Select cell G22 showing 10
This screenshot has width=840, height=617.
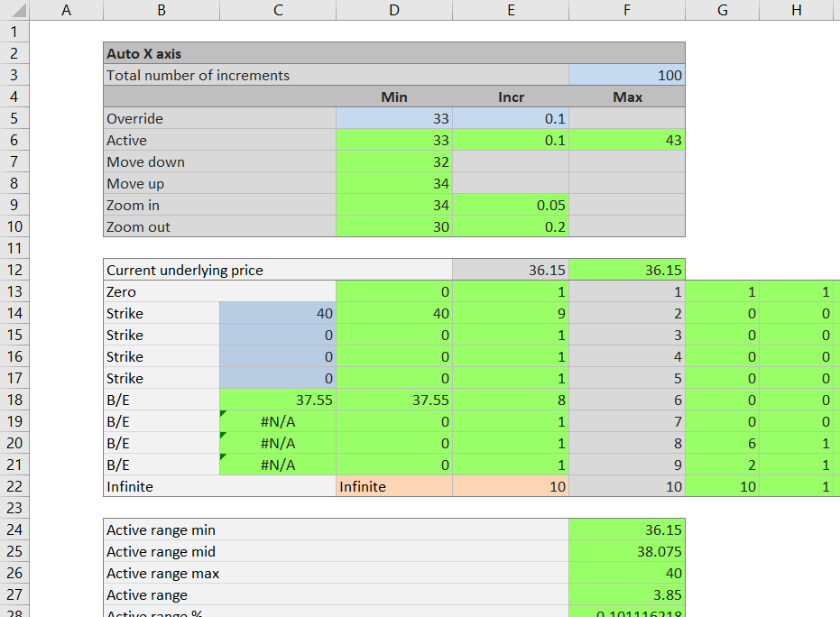point(722,486)
